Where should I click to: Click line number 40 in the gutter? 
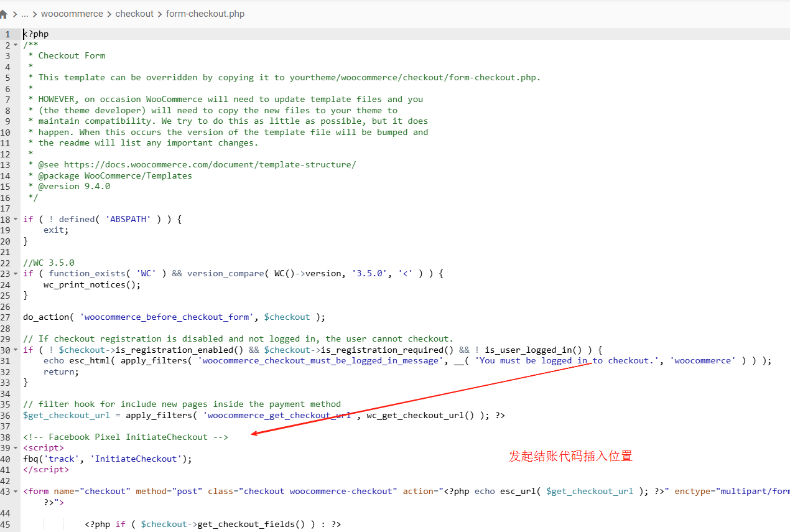(x=5, y=459)
